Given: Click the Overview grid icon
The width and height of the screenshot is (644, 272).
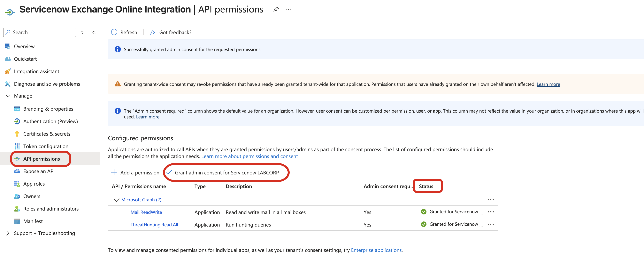Looking at the screenshot, I should 7,46.
